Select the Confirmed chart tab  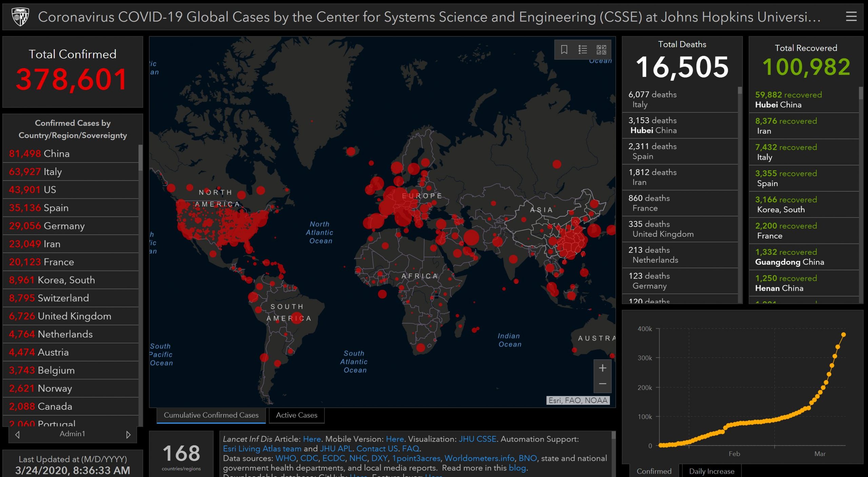pyautogui.click(x=654, y=471)
